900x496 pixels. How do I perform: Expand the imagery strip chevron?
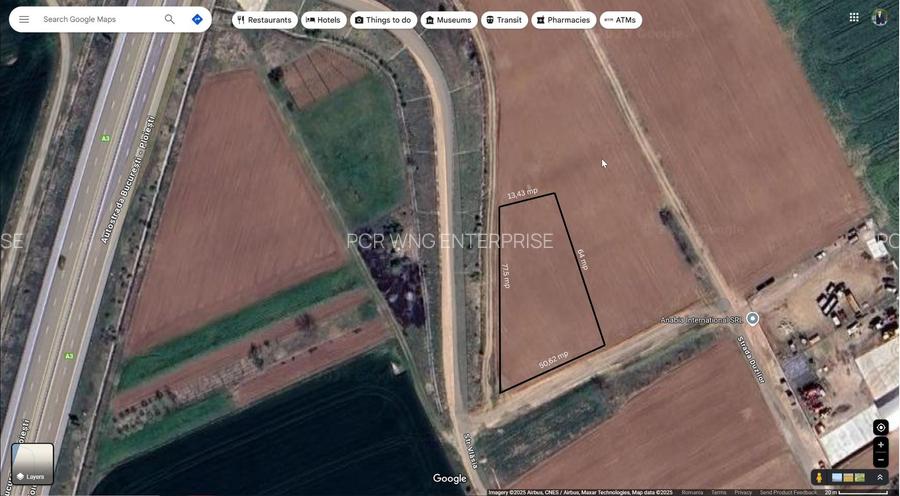[880, 478]
